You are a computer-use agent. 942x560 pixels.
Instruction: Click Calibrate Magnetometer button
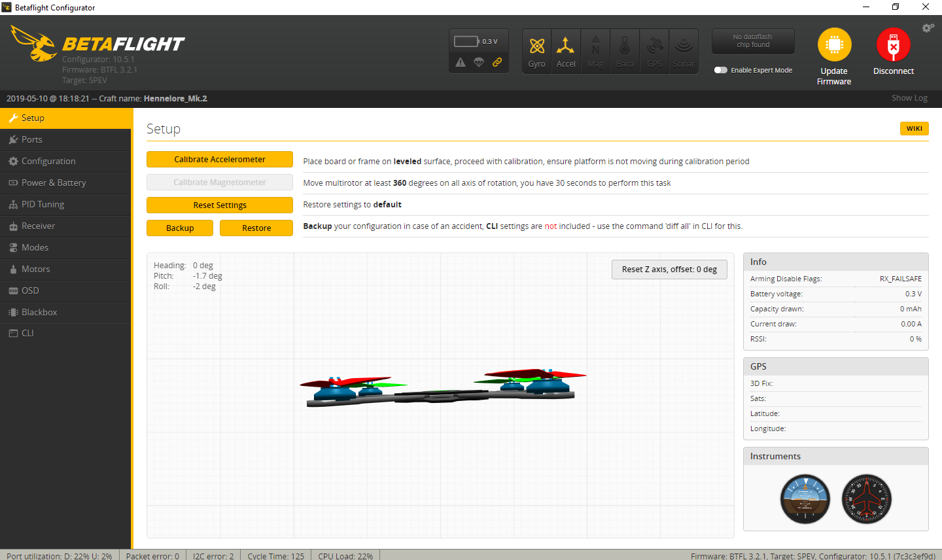(220, 182)
